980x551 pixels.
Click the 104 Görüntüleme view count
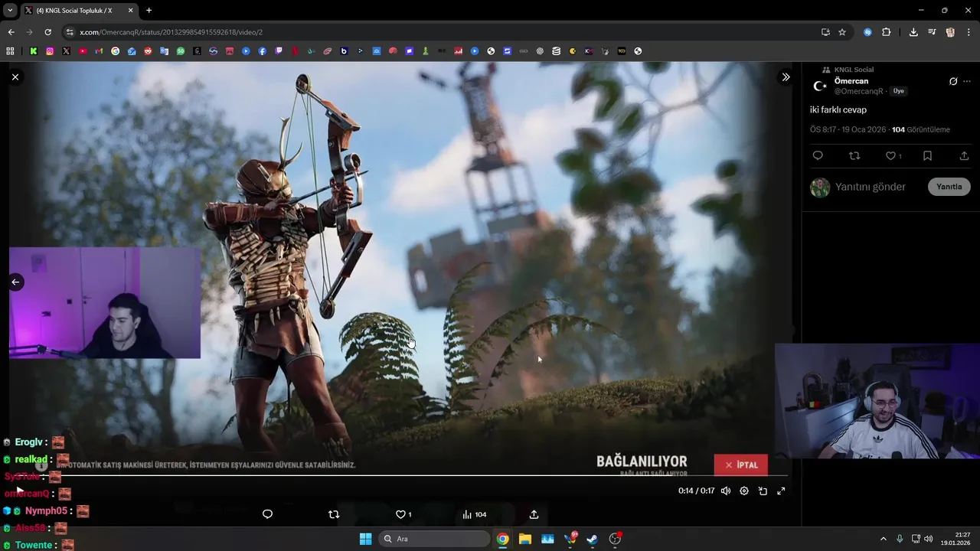[x=921, y=129]
